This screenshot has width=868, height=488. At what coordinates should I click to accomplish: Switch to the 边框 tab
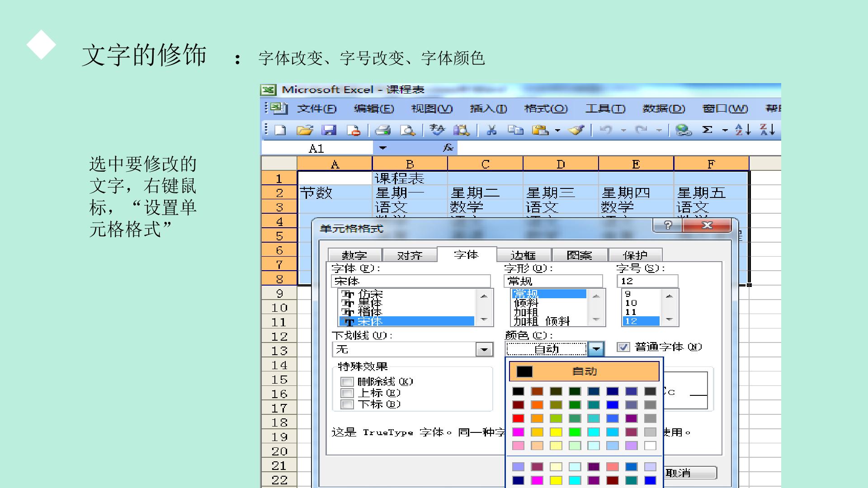tap(523, 255)
